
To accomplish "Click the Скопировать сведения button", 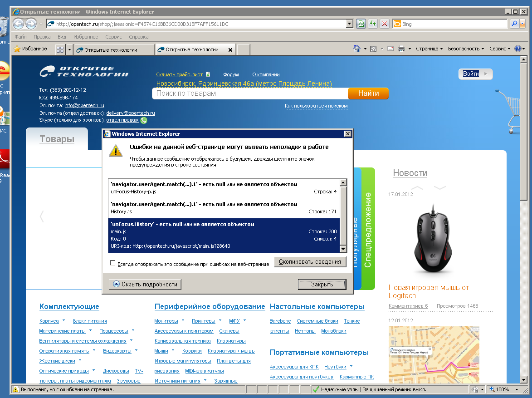I will 310,261.
